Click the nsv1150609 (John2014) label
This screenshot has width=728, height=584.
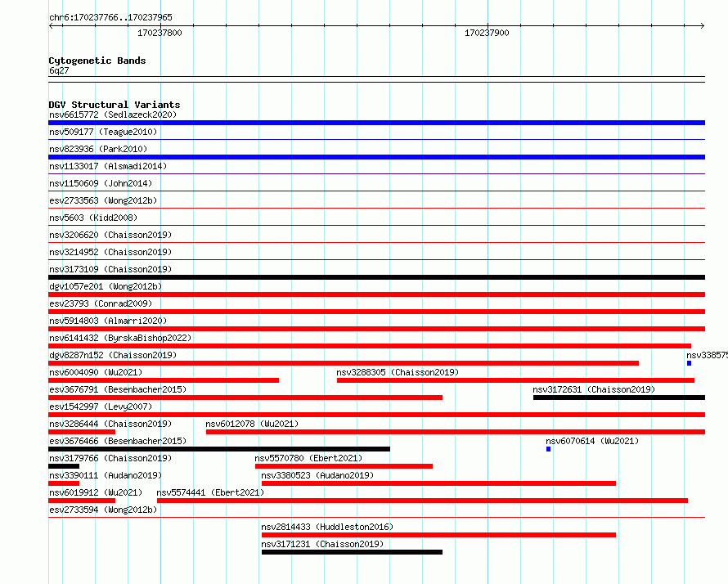click(101, 183)
